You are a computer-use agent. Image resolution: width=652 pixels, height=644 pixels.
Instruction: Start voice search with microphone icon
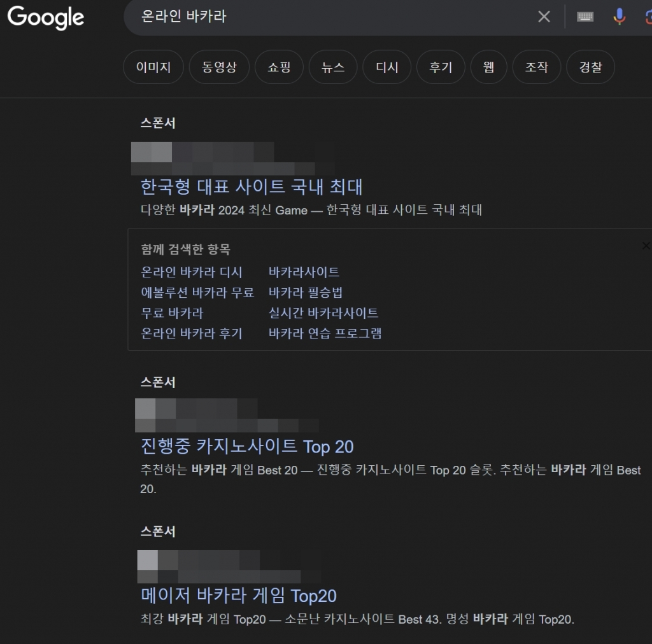619,17
